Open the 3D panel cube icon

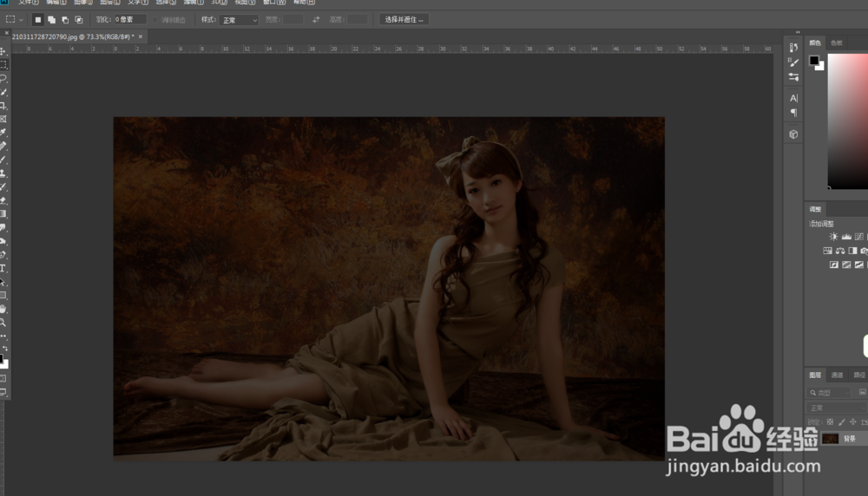[x=793, y=134]
